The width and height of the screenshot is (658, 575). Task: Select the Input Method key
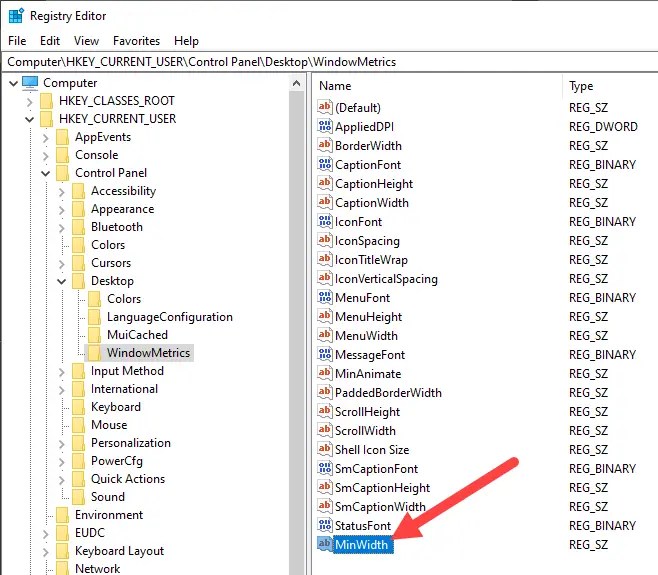point(127,371)
